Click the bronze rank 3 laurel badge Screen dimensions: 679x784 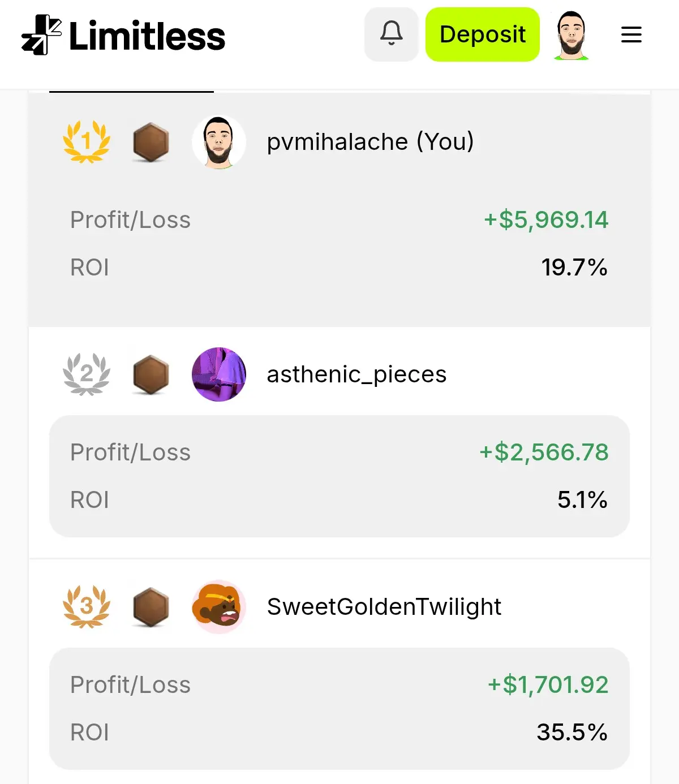tap(86, 606)
